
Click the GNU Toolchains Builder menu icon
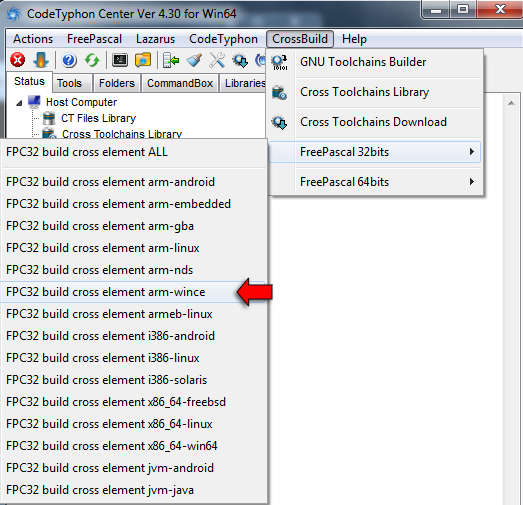[x=279, y=62]
